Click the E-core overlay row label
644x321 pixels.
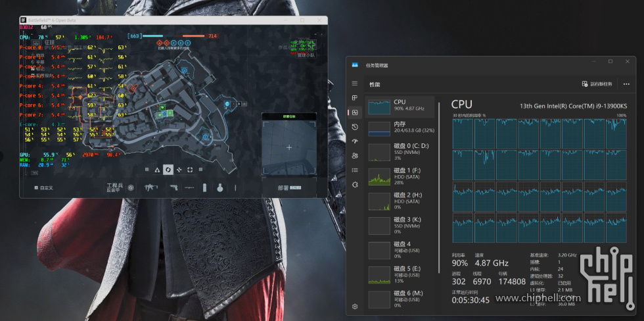click(x=29, y=124)
